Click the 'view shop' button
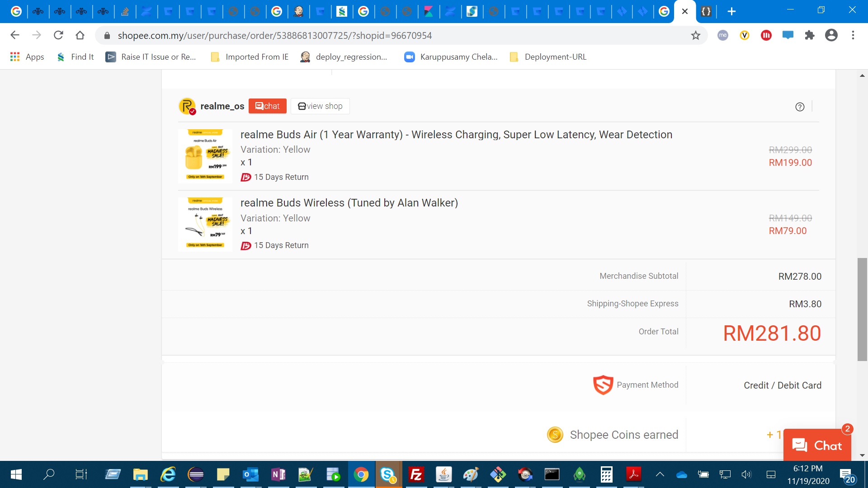Image resolution: width=868 pixels, height=488 pixels. (320, 106)
